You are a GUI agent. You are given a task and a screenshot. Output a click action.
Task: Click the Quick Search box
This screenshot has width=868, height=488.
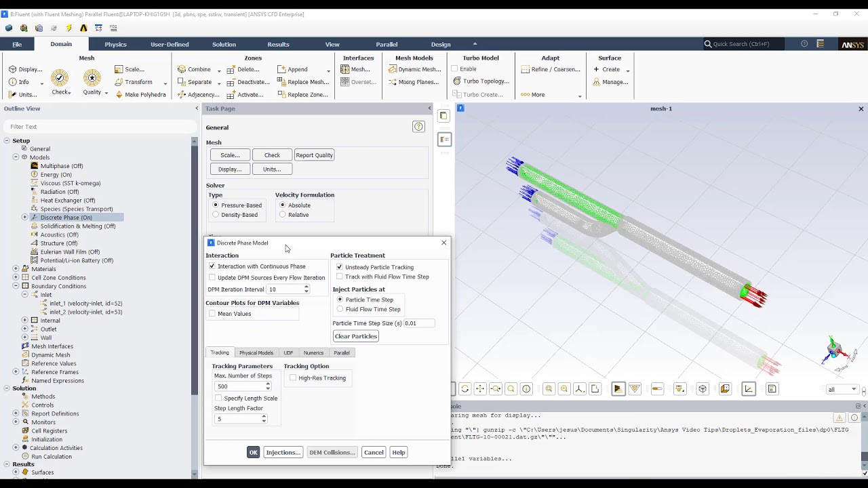click(x=744, y=44)
